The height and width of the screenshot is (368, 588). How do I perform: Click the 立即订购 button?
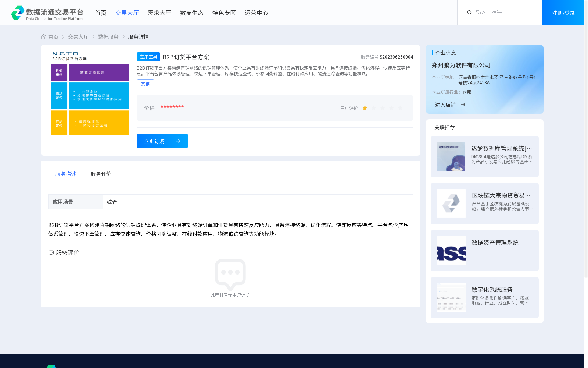[162, 141]
